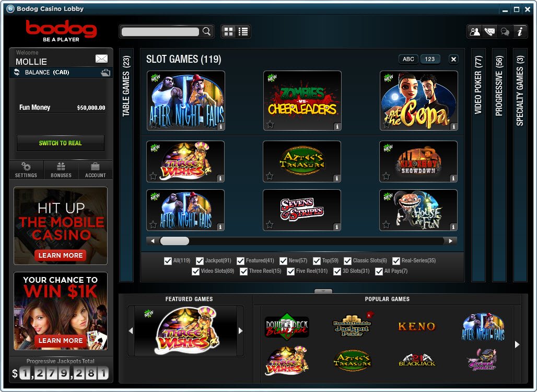
Task: Toggle the Jackpot(91) filter
Action: tap(200, 261)
